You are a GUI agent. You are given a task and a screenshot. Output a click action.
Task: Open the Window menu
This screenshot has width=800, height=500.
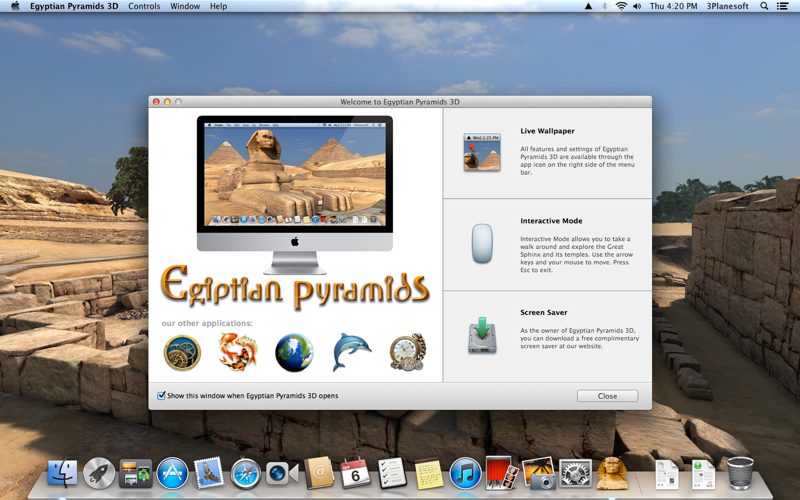pos(185,6)
